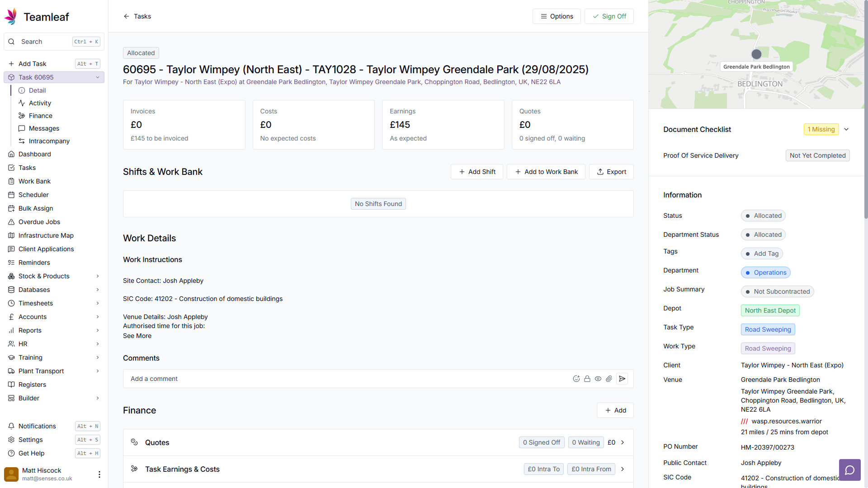Click the Bulk Assign icon
The height and width of the screenshot is (488, 868).
11,208
